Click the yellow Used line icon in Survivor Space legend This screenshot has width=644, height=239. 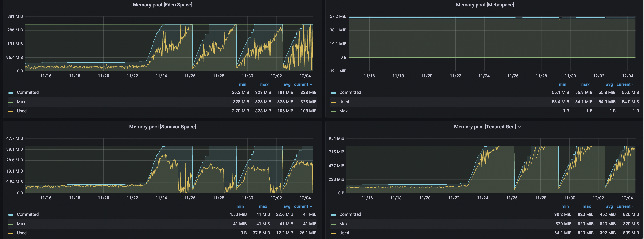(11, 233)
